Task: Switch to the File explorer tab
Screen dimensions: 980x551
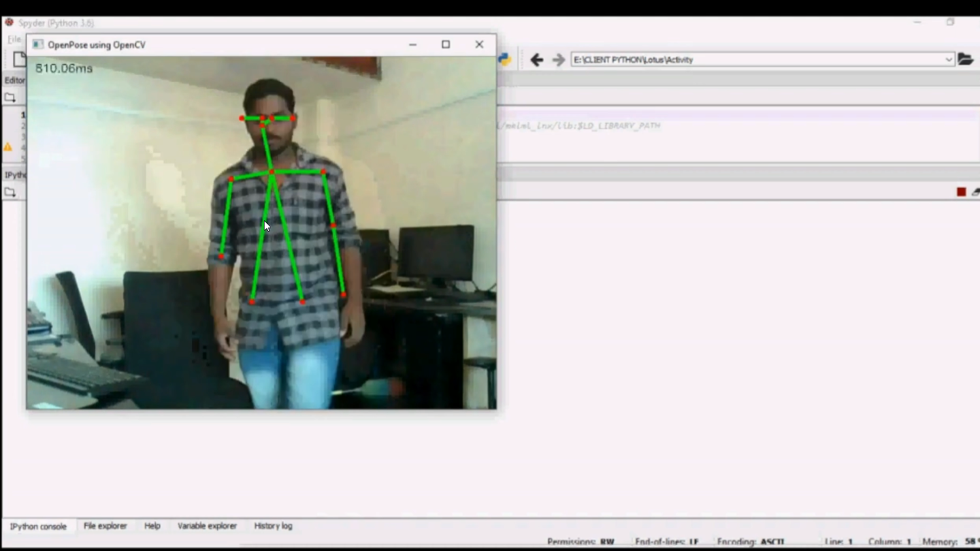Action: (105, 526)
